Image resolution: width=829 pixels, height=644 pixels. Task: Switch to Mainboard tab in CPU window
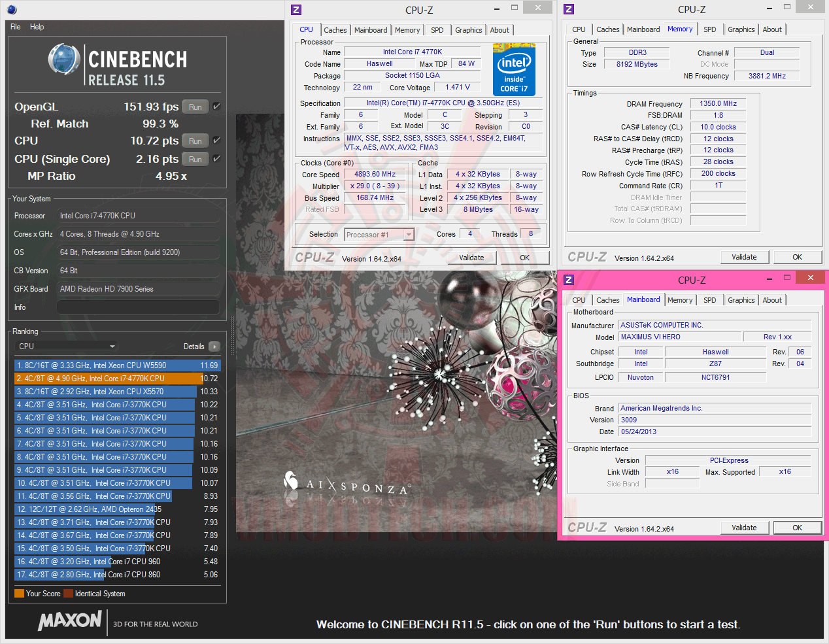371,30
